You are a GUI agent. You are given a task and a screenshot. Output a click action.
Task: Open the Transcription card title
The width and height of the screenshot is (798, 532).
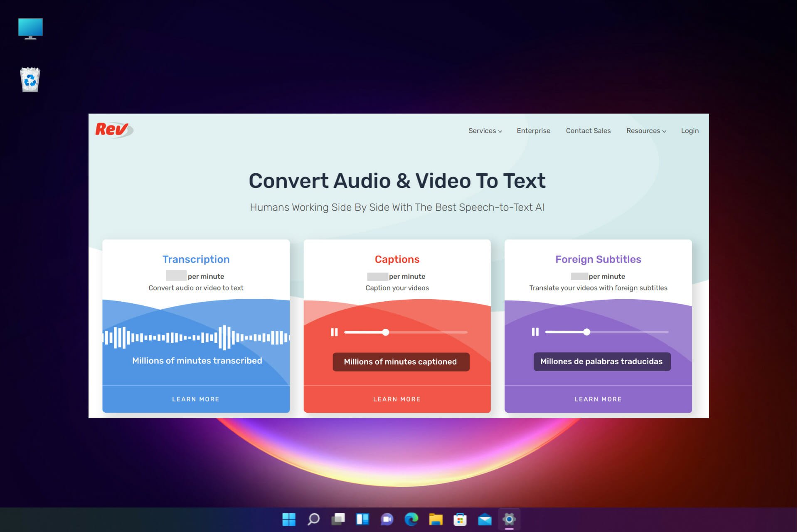[x=196, y=259]
